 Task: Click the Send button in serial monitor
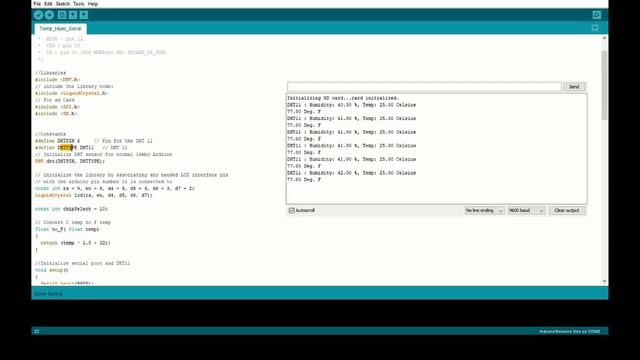tap(574, 87)
